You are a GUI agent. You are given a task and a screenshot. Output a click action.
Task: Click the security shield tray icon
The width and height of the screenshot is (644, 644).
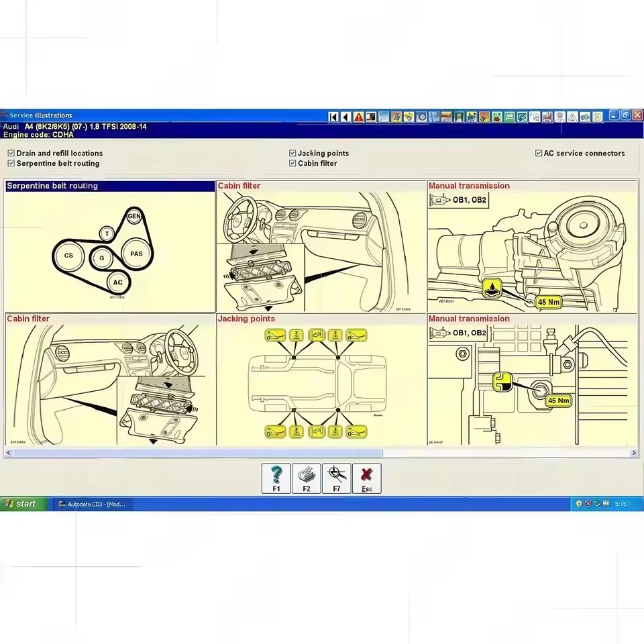click(579, 504)
